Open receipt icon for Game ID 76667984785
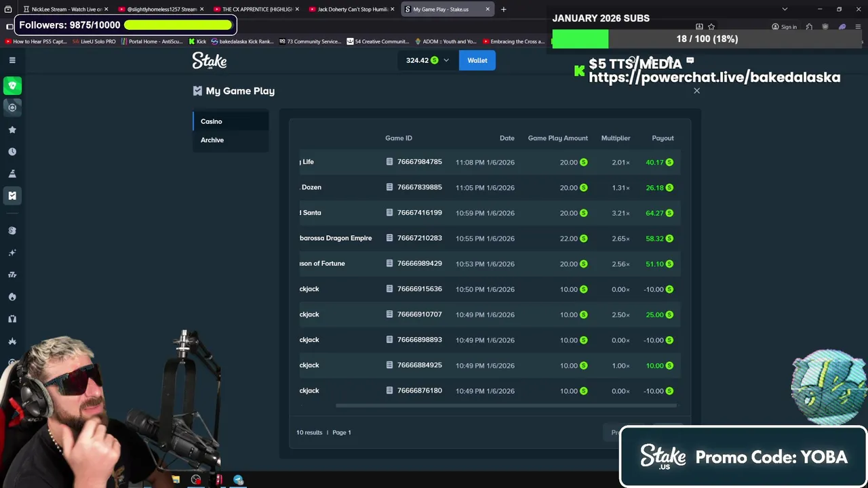This screenshot has height=488, width=868. pyautogui.click(x=389, y=162)
